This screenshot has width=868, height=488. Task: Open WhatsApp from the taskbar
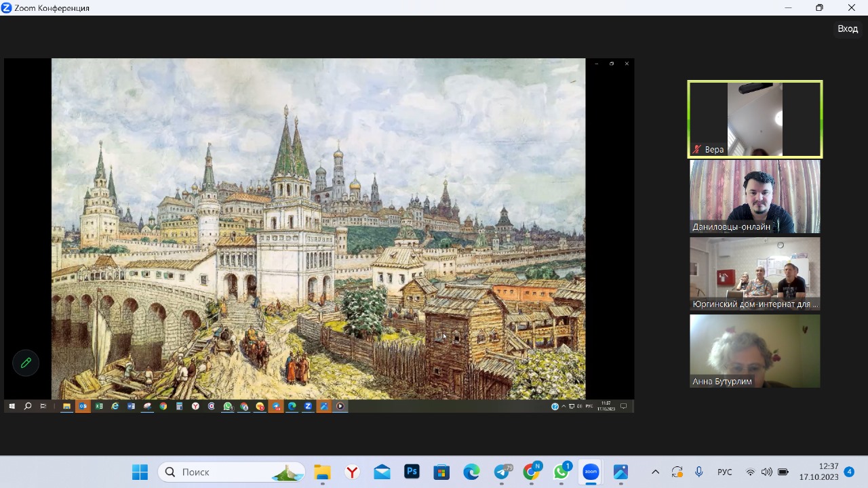pos(561,472)
